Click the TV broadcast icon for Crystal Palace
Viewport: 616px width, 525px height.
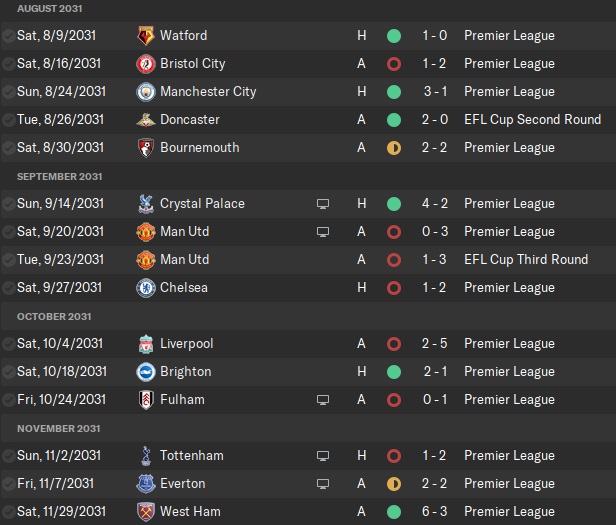tap(322, 204)
